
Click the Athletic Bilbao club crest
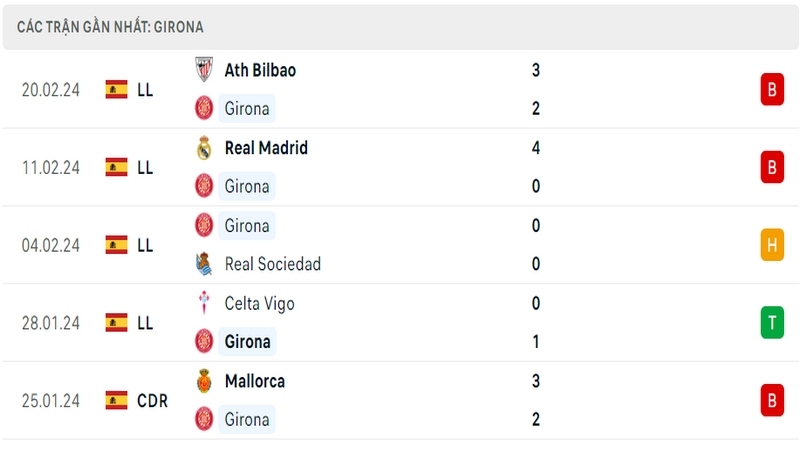(204, 69)
